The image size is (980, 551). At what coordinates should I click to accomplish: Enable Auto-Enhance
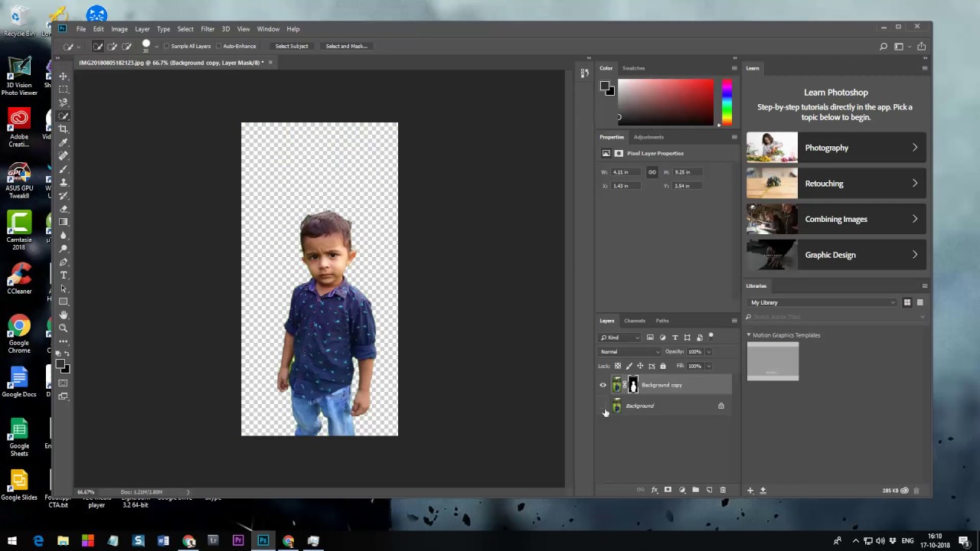[219, 46]
